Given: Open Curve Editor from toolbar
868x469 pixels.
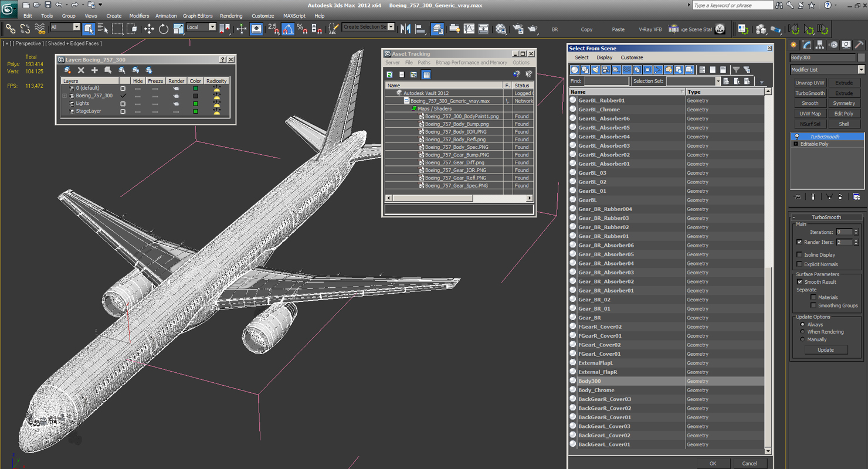Looking at the screenshot, I should pyautogui.click(x=469, y=28).
